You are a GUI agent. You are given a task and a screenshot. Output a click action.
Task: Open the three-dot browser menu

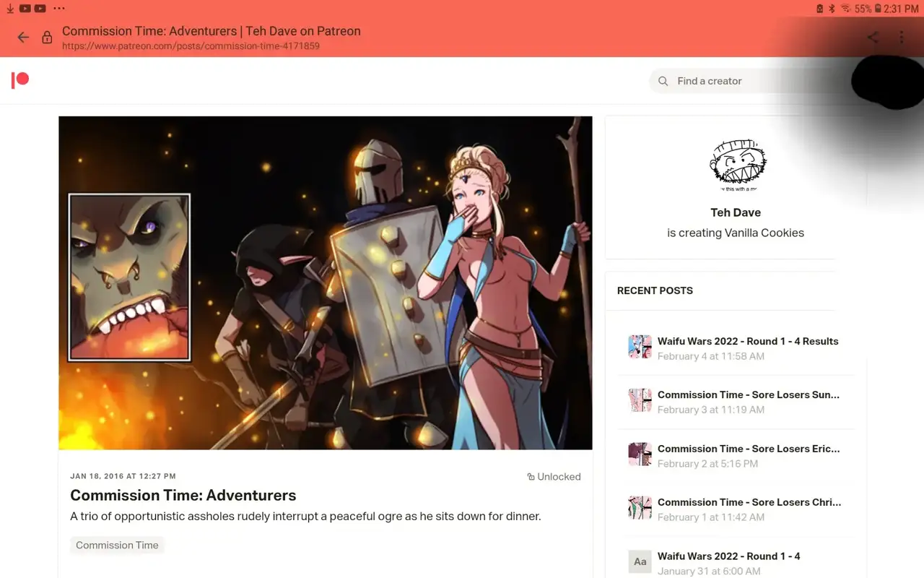[902, 38]
